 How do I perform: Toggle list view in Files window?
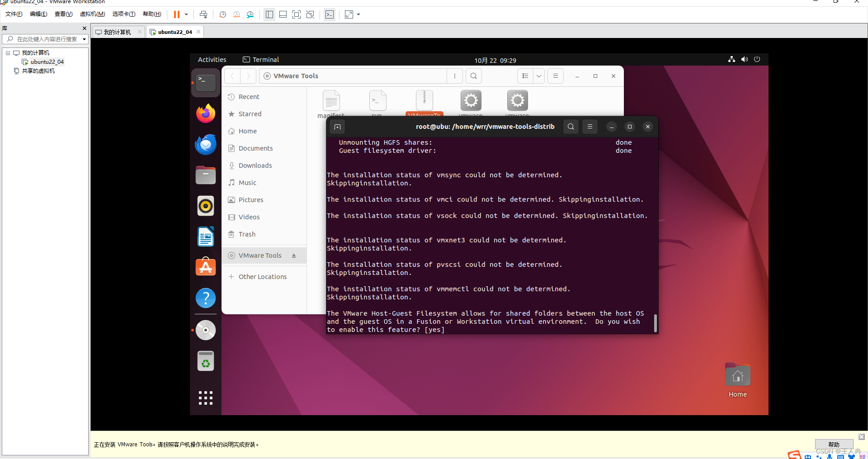pyautogui.click(x=525, y=76)
